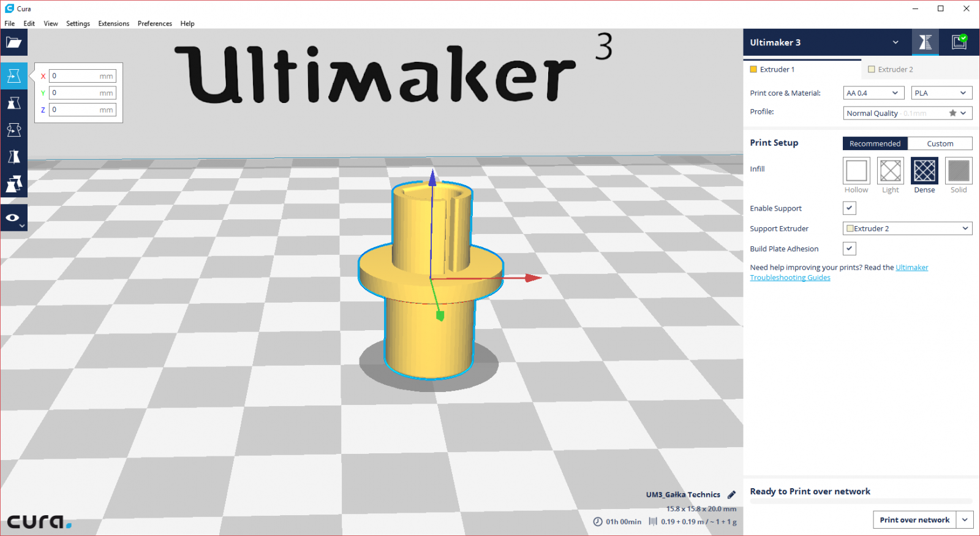Switch to Extruder 1 tab
This screenshot has height=536, width=980.
pyautogui.click(x=802, y=69)
